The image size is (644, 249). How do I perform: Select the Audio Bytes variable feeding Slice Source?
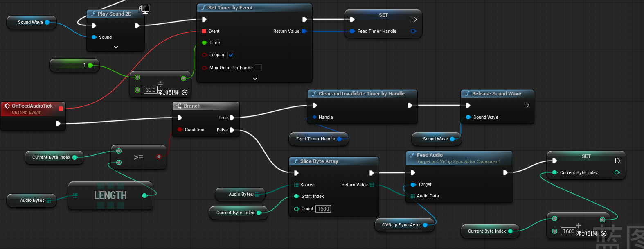tap(241, 195)
